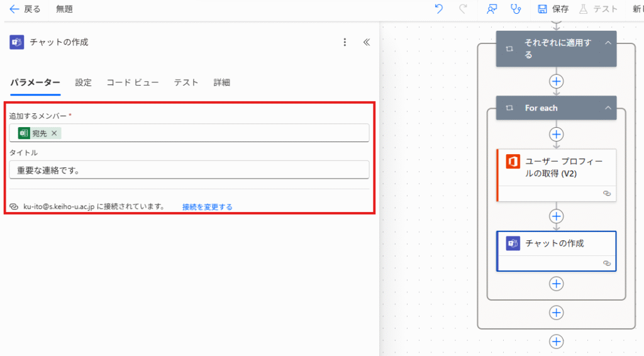Click inside 追加するメンバー input field

click(x=189, y=133)
